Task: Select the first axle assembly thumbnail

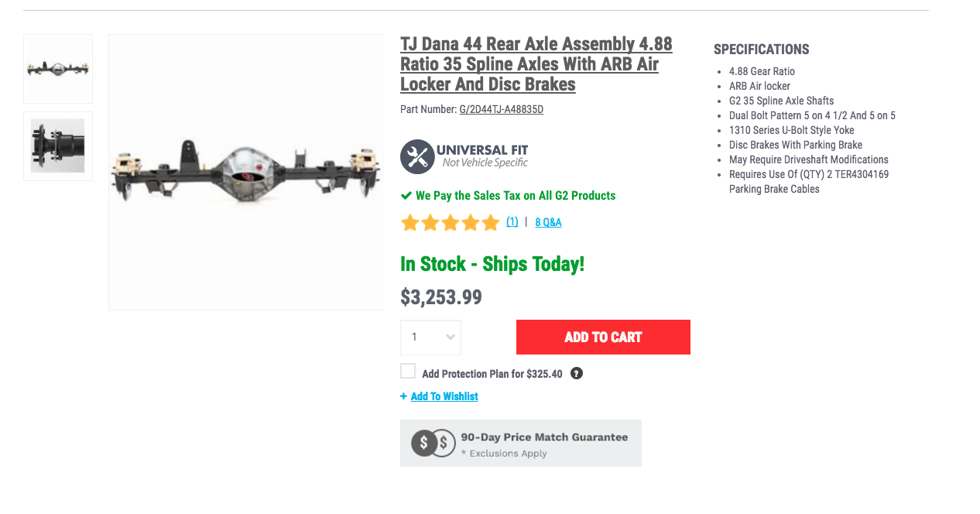Action: tap(58, 69)
